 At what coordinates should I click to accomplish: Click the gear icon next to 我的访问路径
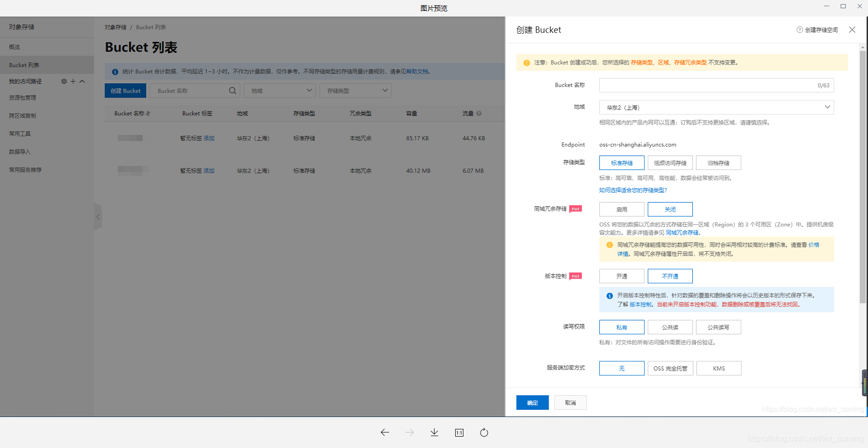[x=64, y=81]
